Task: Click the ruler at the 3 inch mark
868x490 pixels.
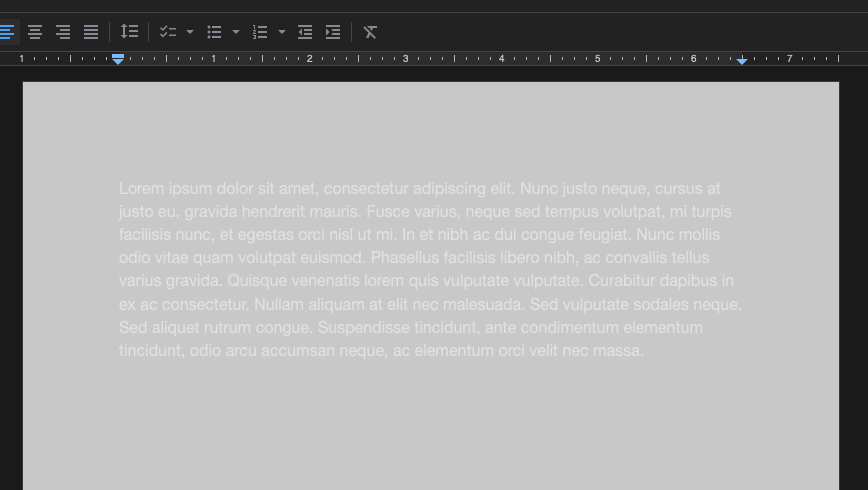Action: pos(406,58)
